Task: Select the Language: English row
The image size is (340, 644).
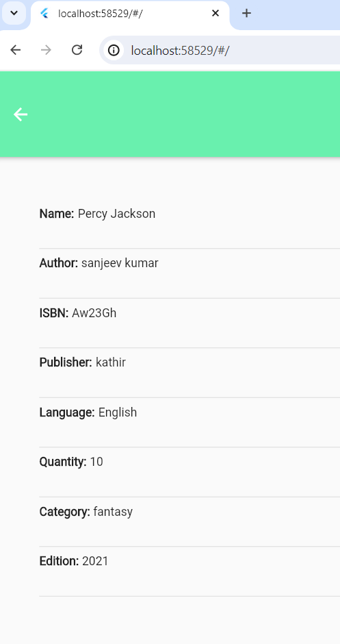Action: (x=189, y=412)
